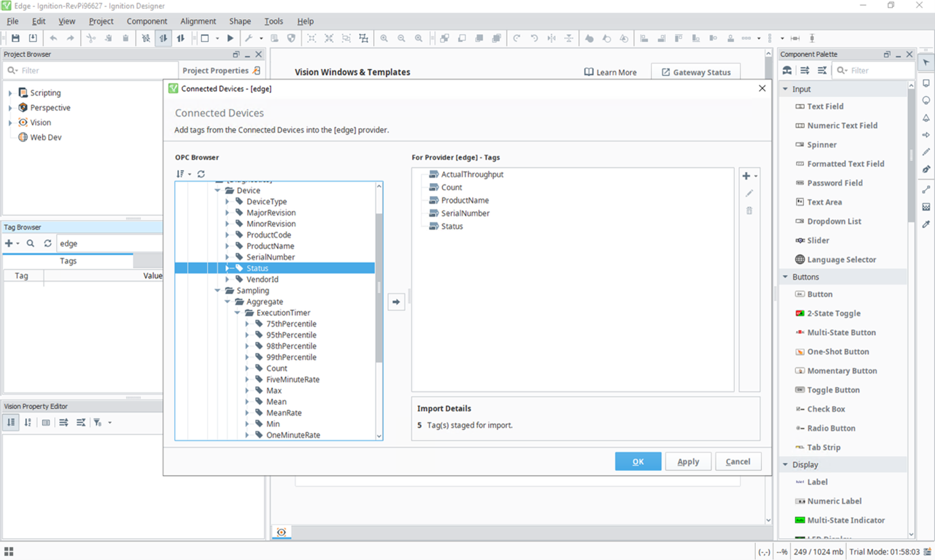The height and width of the screenshot is (560, 935).
Task: Toggle alphabetical sort in Vision Property Editor
Action: [28, 422]
